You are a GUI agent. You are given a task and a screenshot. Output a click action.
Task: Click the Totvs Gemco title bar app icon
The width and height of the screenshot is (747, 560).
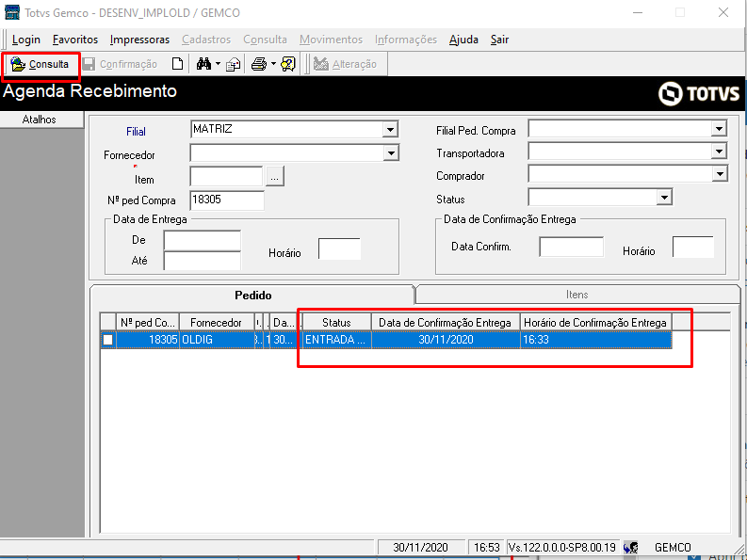click(12, 12)
